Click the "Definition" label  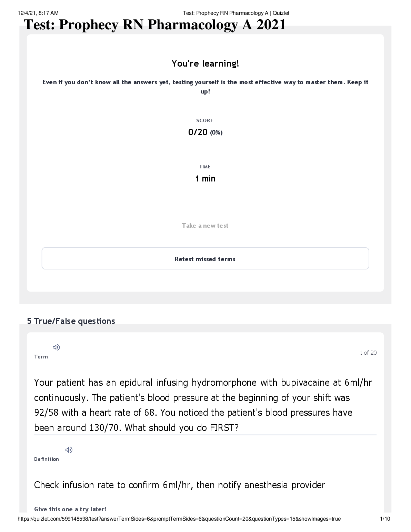tap(47, 459)
